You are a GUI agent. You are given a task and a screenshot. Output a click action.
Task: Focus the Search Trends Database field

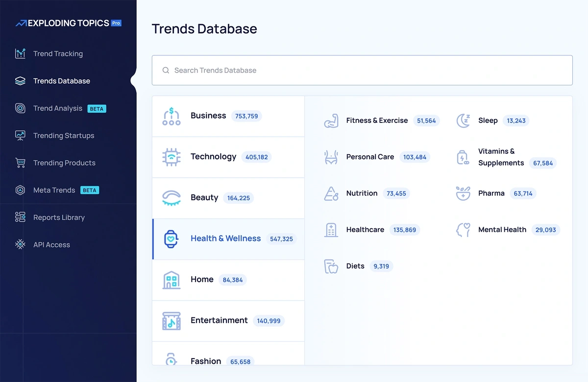(362, 71)
